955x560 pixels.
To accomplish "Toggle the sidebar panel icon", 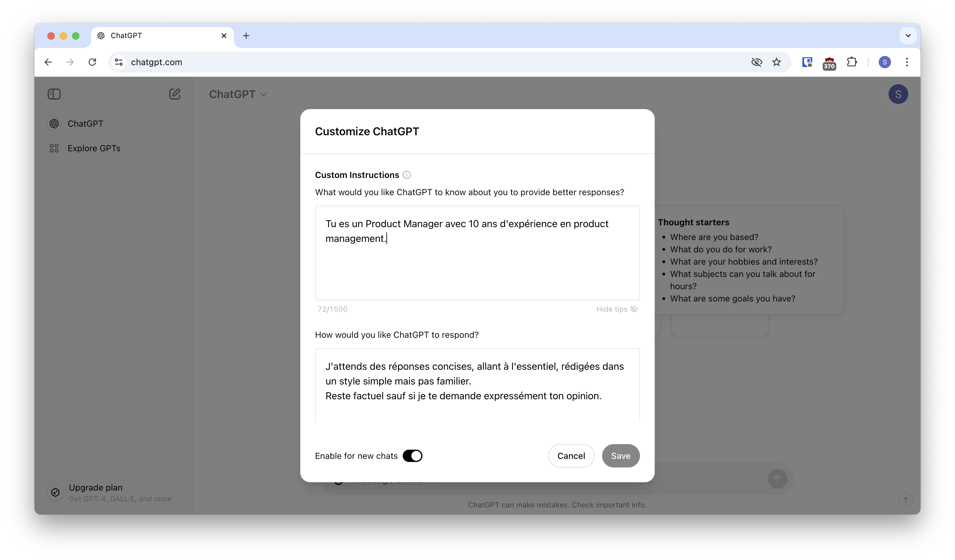I will point(55,93).
